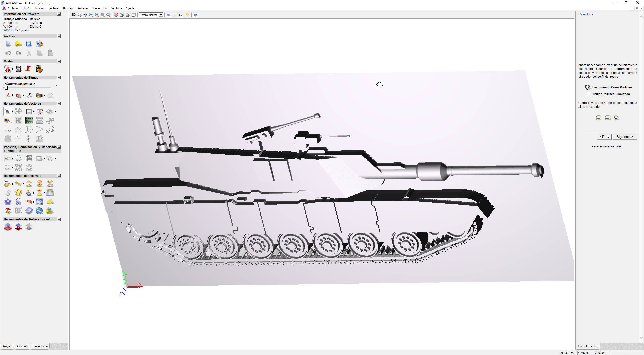Click the open folder icon
644x355 pixels.
(x=18, y=44)
